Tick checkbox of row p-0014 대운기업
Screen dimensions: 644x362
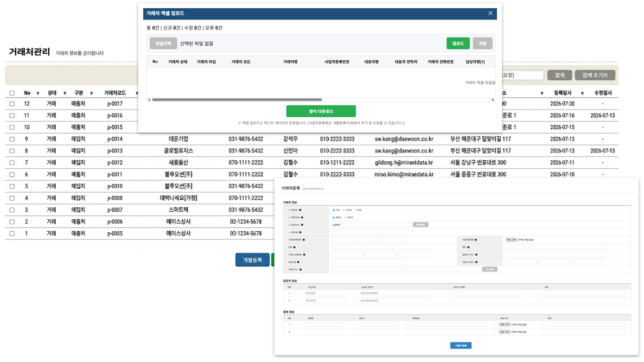coord(12,139)
